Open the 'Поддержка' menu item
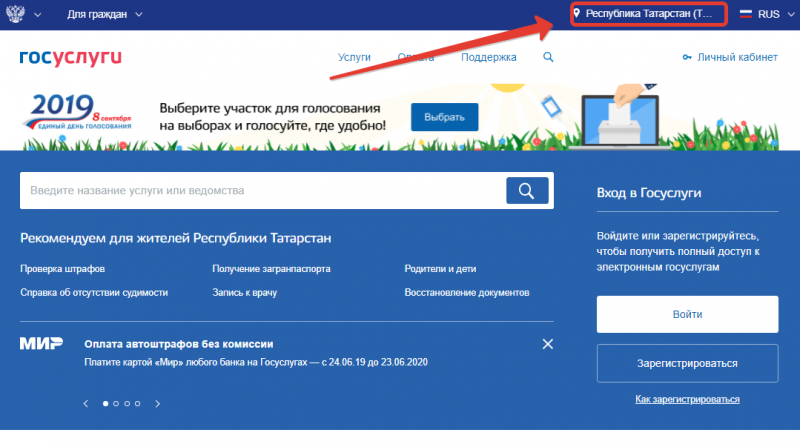Image resolution: width=800 pixels, height=447 pixels. [x=488, y=57]
